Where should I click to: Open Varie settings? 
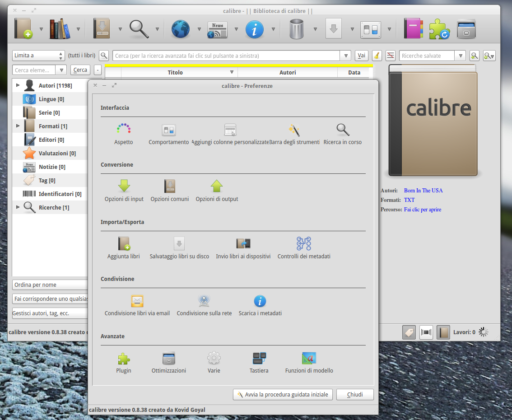[x=214, y=363]
